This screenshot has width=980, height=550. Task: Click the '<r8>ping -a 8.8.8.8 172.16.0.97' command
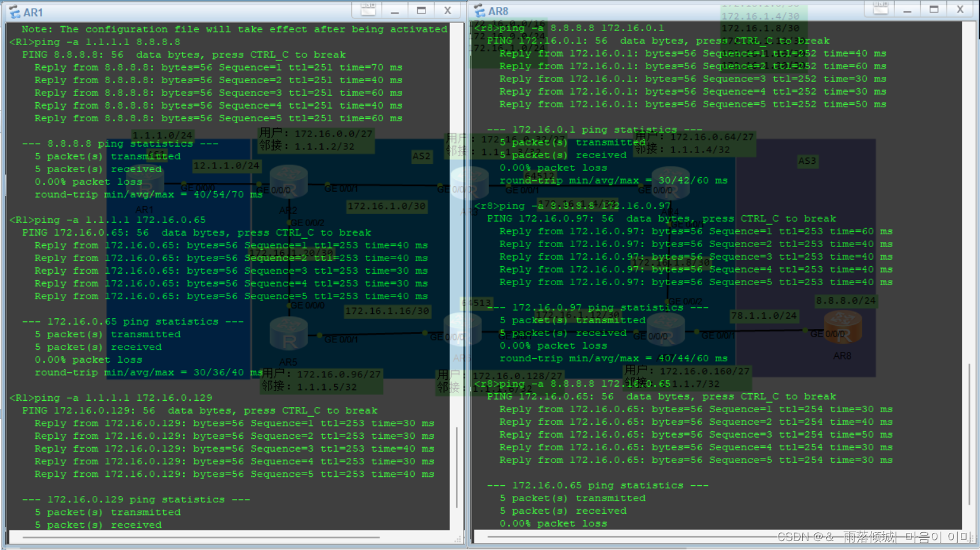(572, 206)
